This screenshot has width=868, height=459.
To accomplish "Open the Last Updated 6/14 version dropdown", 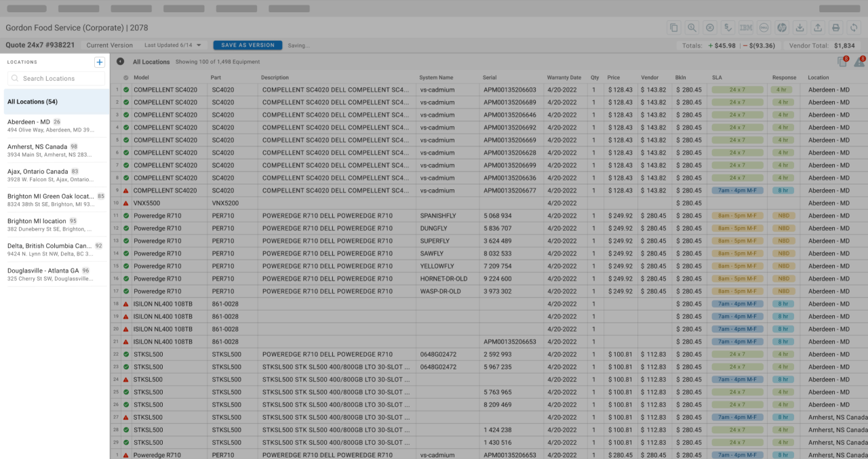I will (x=173, y=45).
